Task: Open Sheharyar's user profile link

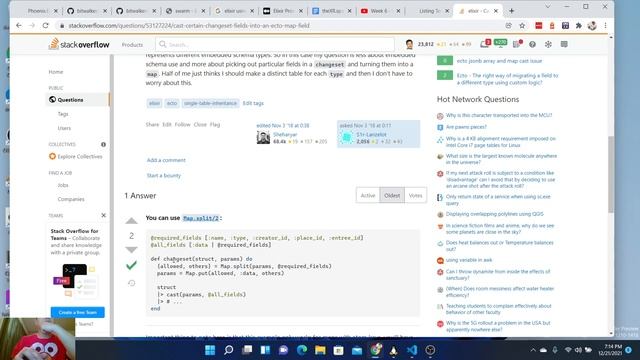Action: point(285,134)
